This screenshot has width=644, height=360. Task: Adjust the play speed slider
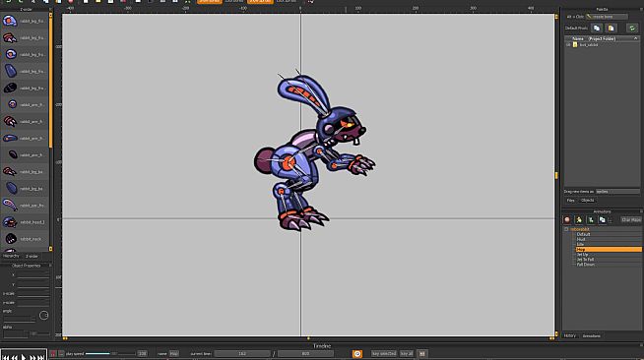tap(110, 353)
